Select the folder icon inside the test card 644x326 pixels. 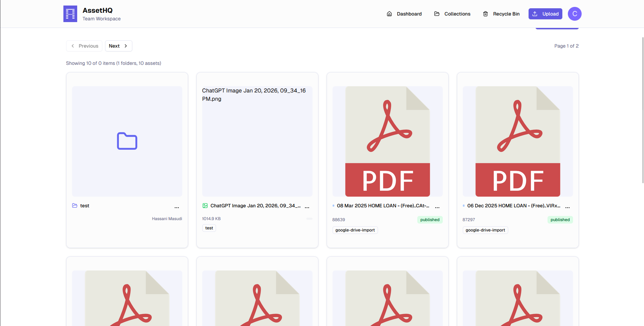74,205
